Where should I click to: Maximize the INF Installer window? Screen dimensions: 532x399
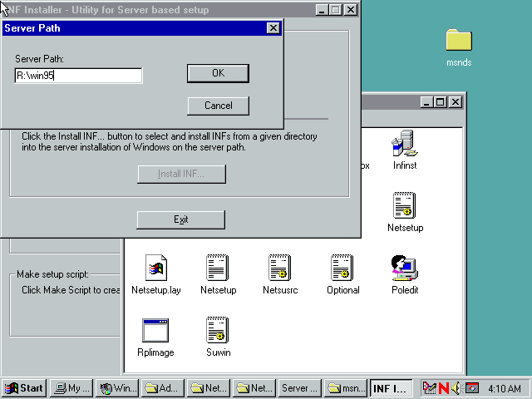[335, 10]
